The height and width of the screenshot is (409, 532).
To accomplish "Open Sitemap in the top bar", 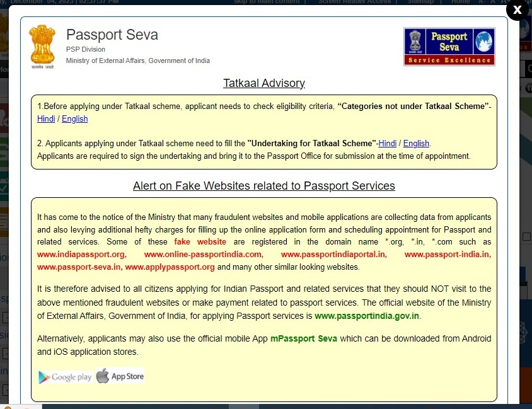I will click(420, 2).
